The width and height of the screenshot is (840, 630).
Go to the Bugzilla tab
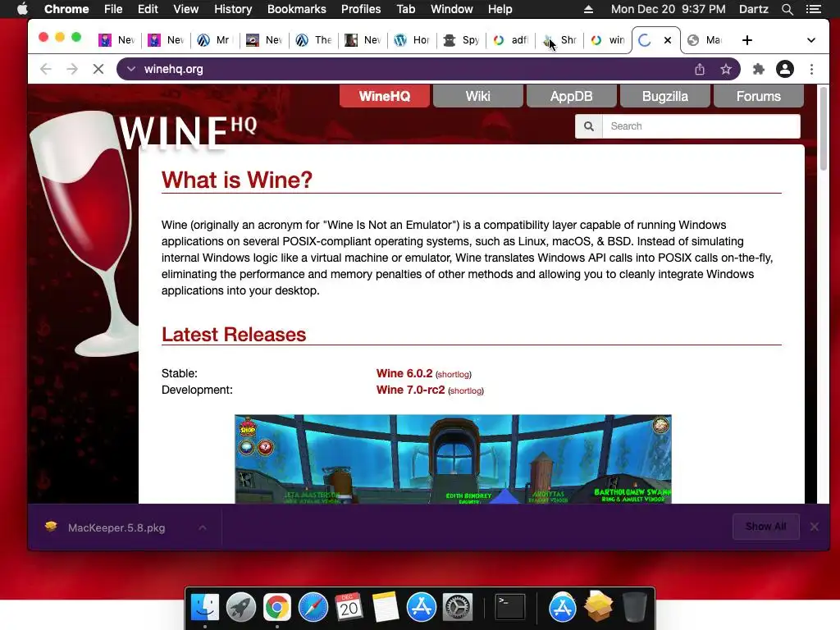click(x=664, y=97)
